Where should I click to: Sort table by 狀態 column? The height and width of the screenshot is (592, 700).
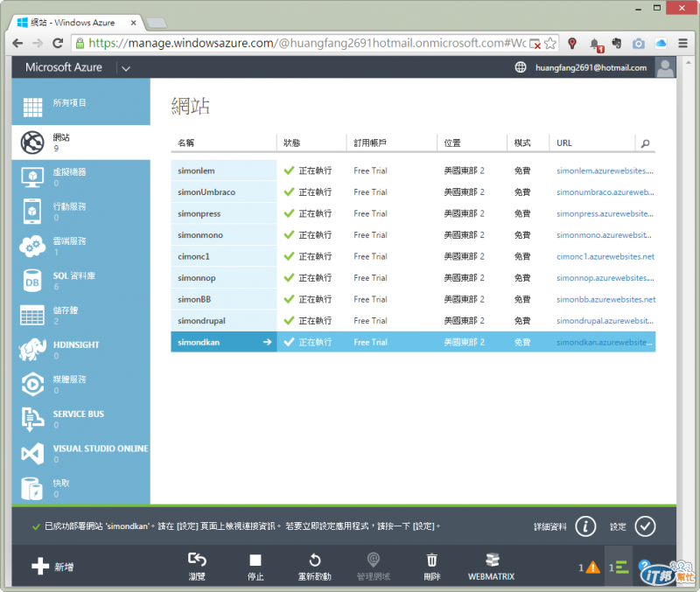coord(291,143)
